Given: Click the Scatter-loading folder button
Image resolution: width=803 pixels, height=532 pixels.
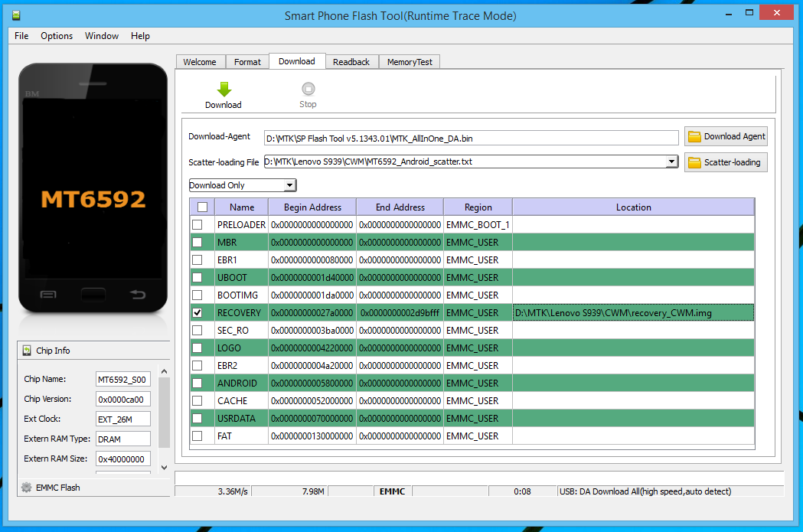Looking at the screenshot, I should click(726, 162).
